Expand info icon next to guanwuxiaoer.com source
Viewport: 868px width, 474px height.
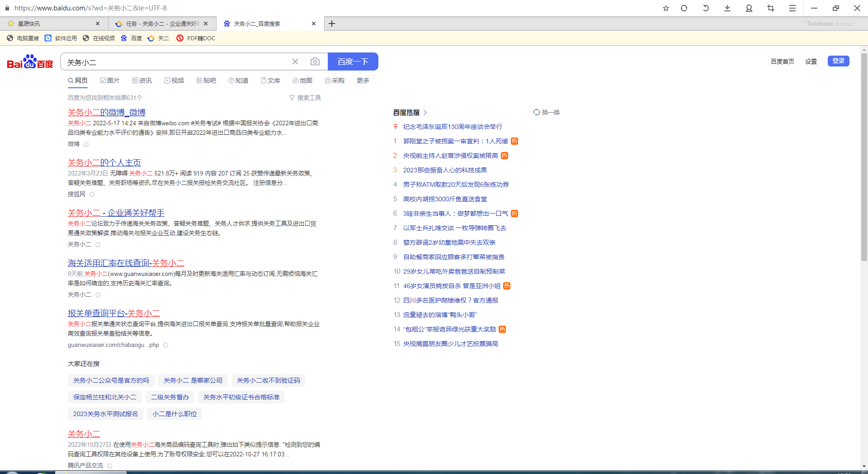[165, 345]
